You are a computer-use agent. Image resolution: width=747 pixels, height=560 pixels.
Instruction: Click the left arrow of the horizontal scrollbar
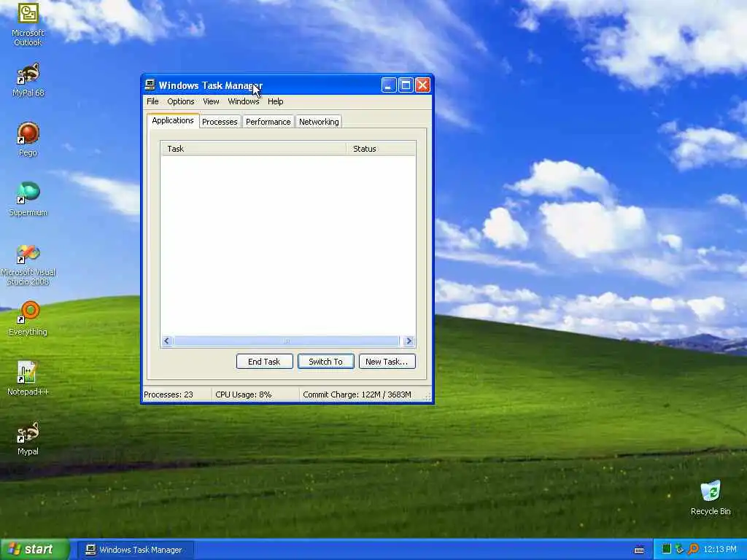pos(167,341)
